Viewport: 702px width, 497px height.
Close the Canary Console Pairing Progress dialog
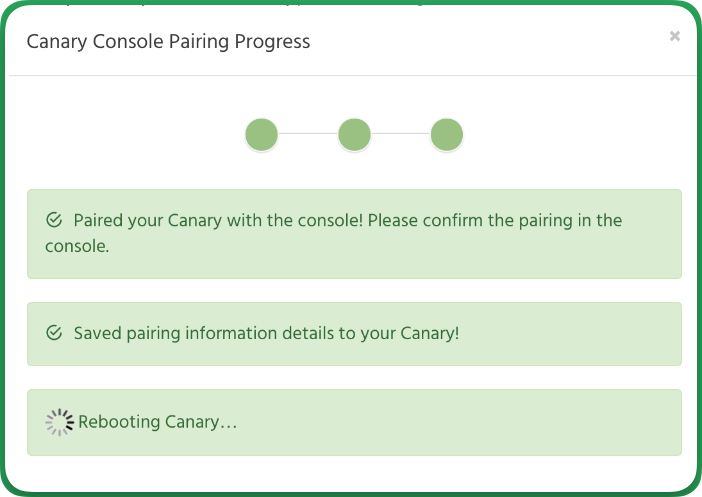coord(675,36)
